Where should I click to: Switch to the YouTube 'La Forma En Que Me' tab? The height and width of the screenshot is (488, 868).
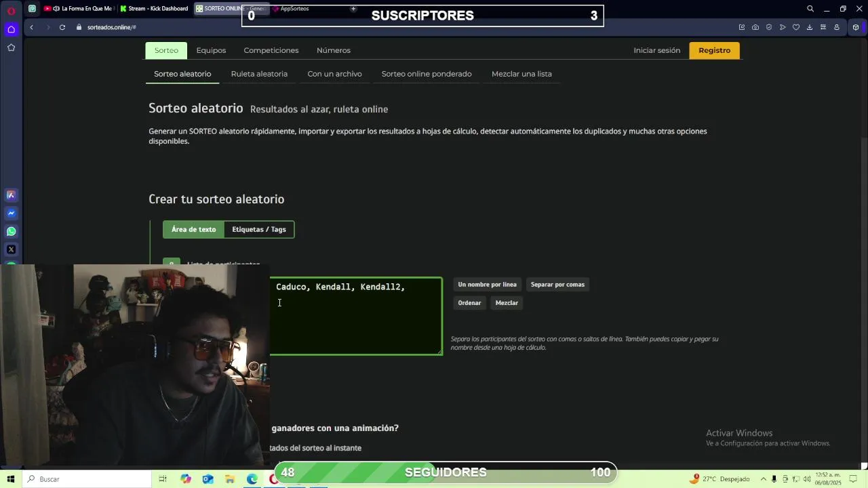(x=78, y=9)
